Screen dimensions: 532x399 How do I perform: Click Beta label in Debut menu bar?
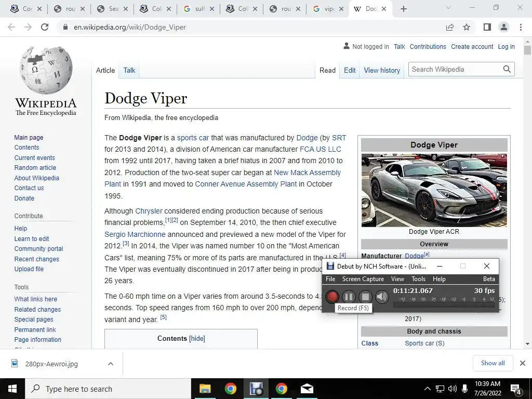tap(489, 279)
